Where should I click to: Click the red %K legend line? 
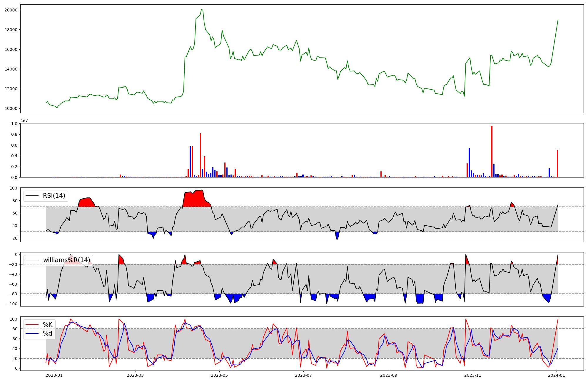pyautogui.click(x=32, y=325)
